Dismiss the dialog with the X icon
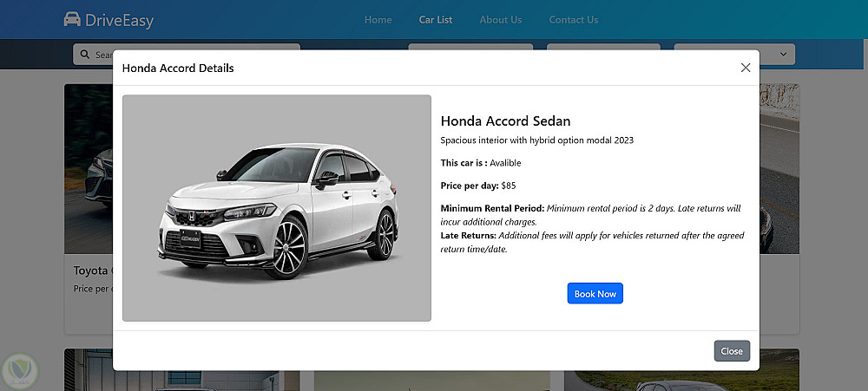The width and height of the screenshot is (868, 391). [x=745, y=68]
